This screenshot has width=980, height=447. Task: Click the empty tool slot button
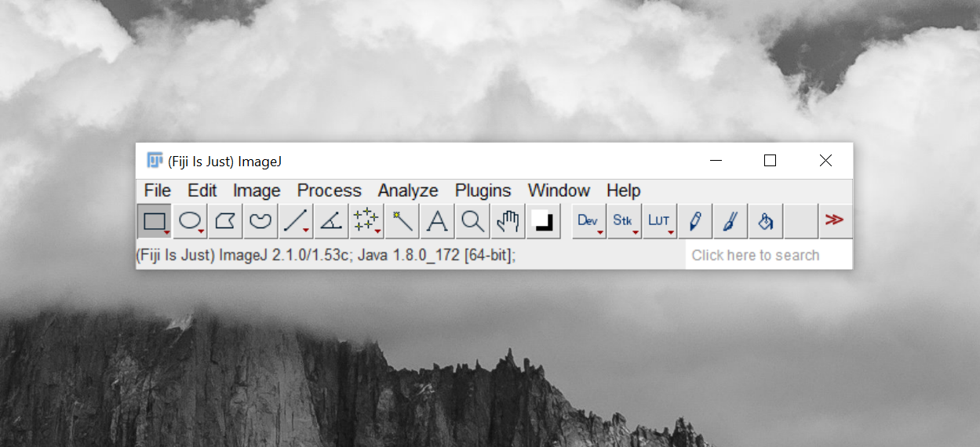pyautogui.click(x=801, y=221)
